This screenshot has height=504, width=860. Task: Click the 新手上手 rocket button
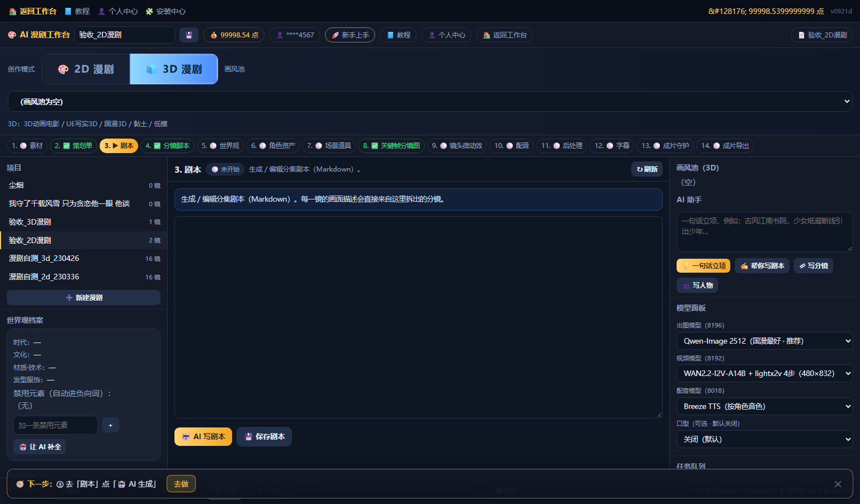click(x=350, y=35)
